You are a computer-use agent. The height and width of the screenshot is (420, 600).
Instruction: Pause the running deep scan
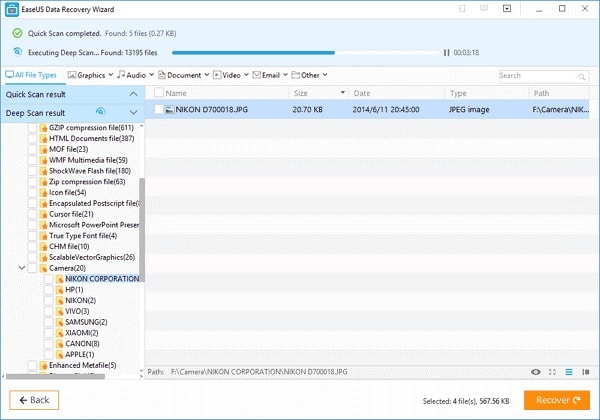click(x=447, y=53)
